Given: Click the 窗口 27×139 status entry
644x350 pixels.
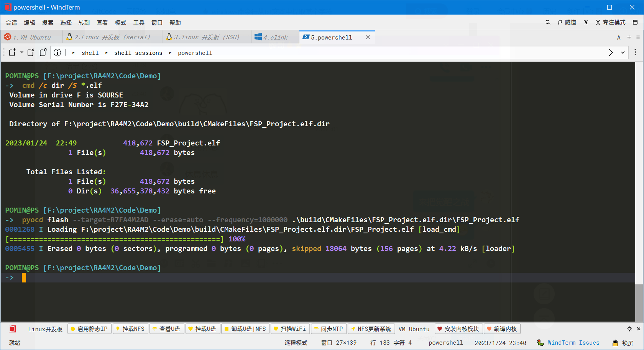Looking at the screenshot, I should [339, 343].
